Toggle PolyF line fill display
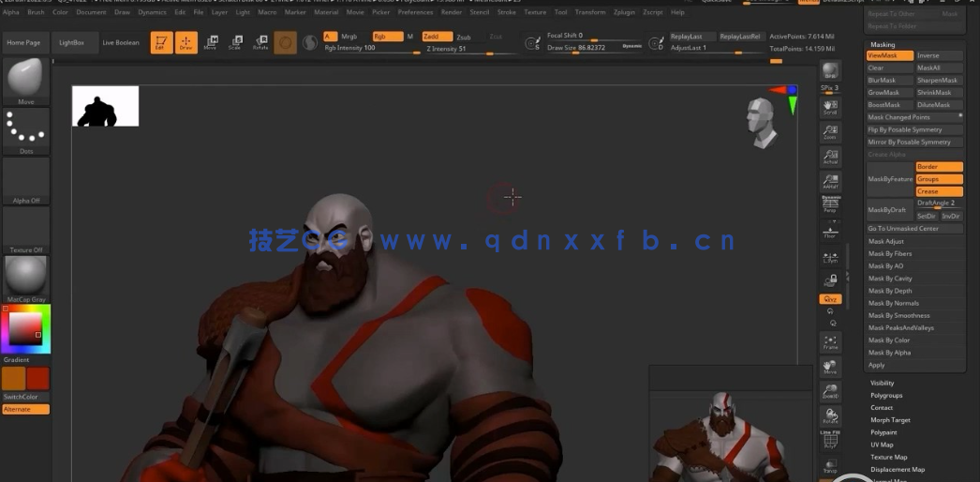This screenshot has width=980, height=482. coord(830,442)
